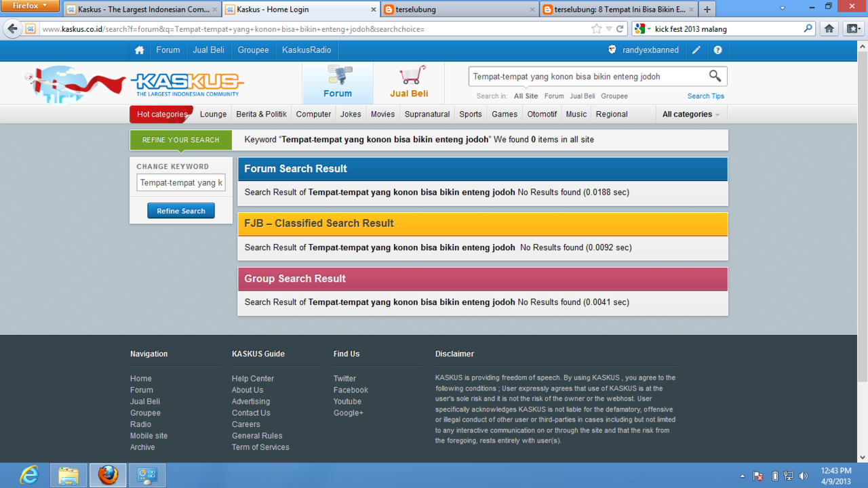Click the bookmark star icon in address bar
The height and width of the screenshot is (488, 868).
pyautogui.click(x=596, y=29)
